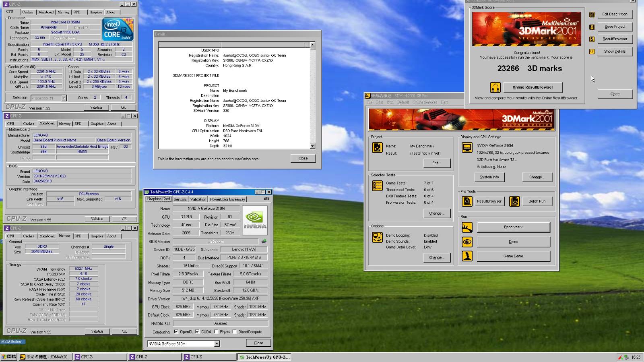Click Change... in the Options section
The height and width of the screenshot is (362, 644).
437,258
